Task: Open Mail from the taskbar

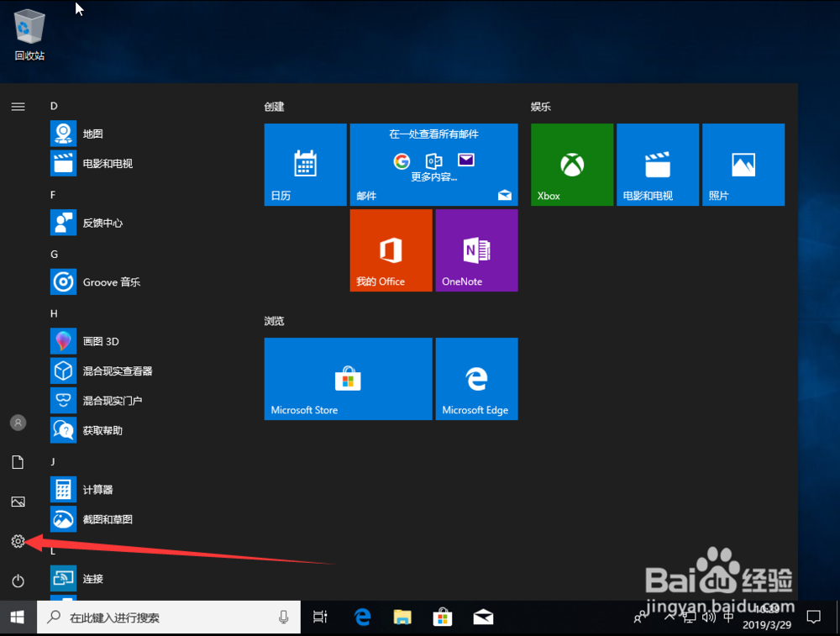Action: click(x=483, y=618)
